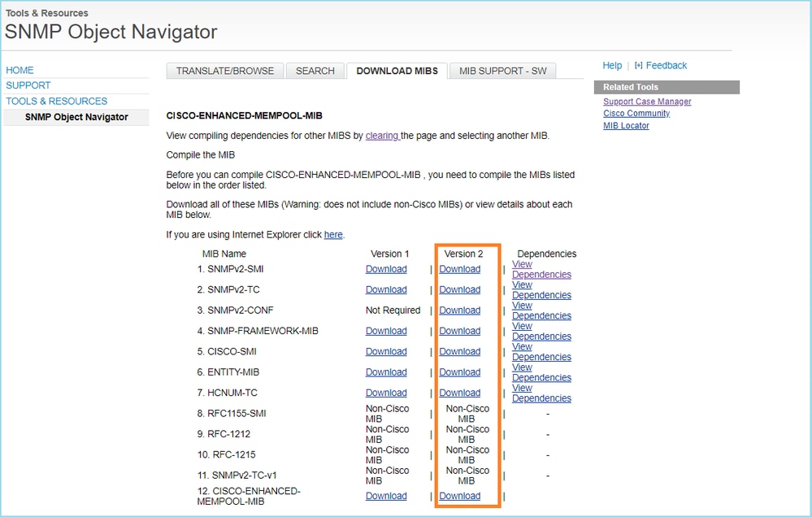Download Version 2 of CISCO-ENHANCED-MEMPOOL-MIB
This screenshot has height=517, width=812.
coord(459,497)
